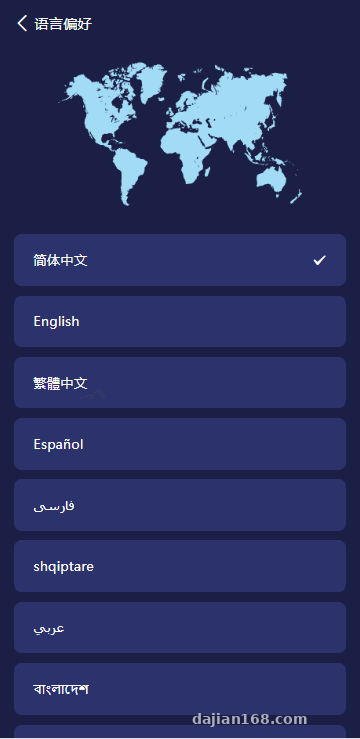360x739 pixels.
Task: Click the 语言偏好 page title
Action: pos(63,24)
